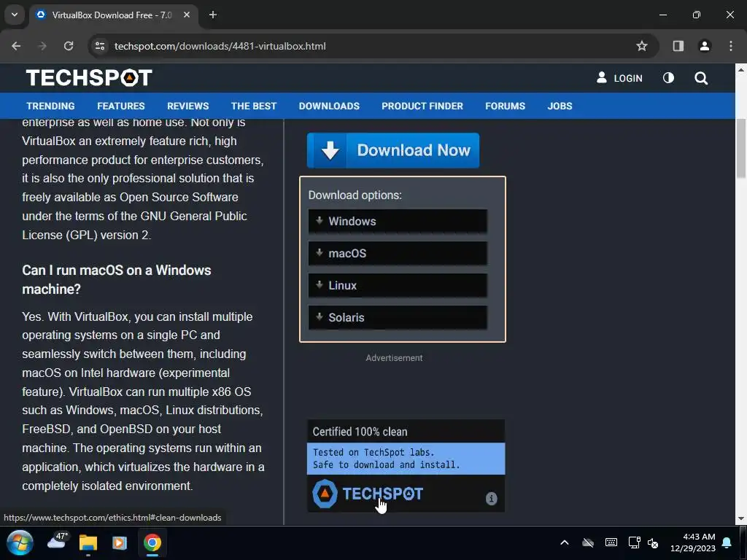The height and width of the screenshot is (560, 747).
Task: Open the clock showing 4:43 AM
Action: (693, 542)
